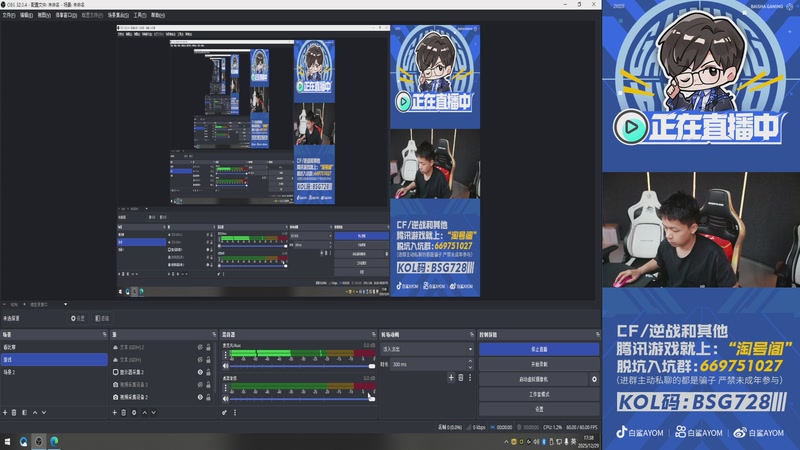Mute the 麦克风/Aux speaker icon
Screen dimensions: 800x450
(226, 366)
